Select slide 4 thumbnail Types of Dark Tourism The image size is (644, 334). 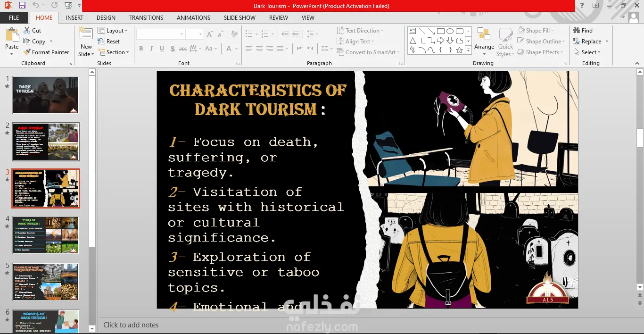click(x=46, y=235)
